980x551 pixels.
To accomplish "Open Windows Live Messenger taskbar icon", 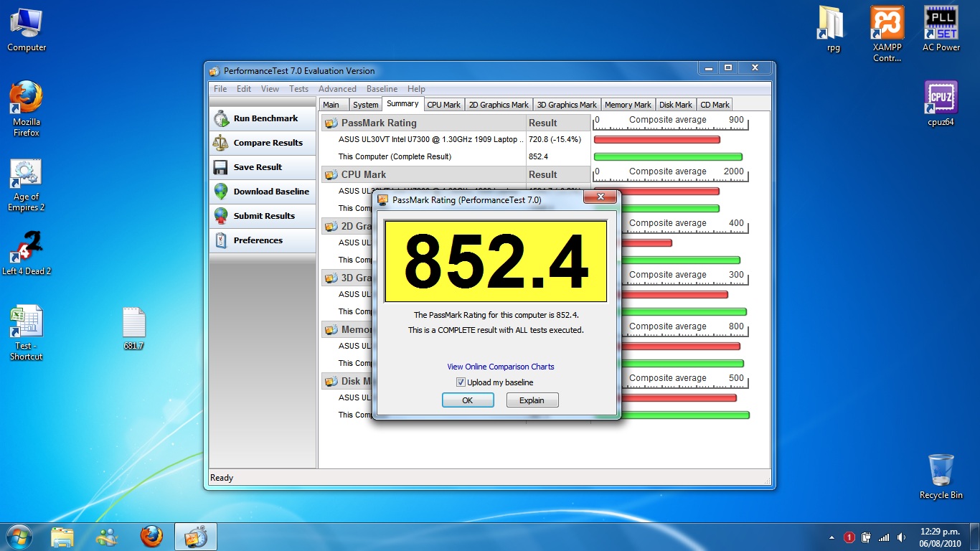I will [x=107, y=537].
